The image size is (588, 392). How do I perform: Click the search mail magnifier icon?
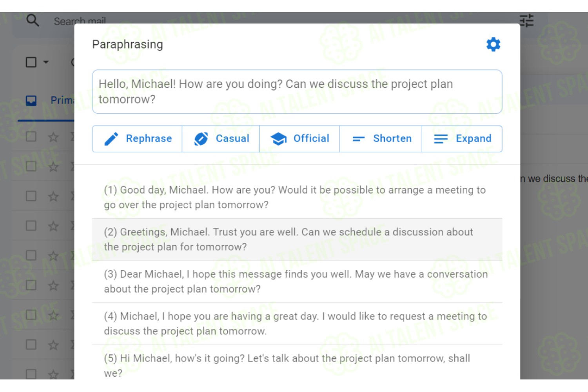33,20
